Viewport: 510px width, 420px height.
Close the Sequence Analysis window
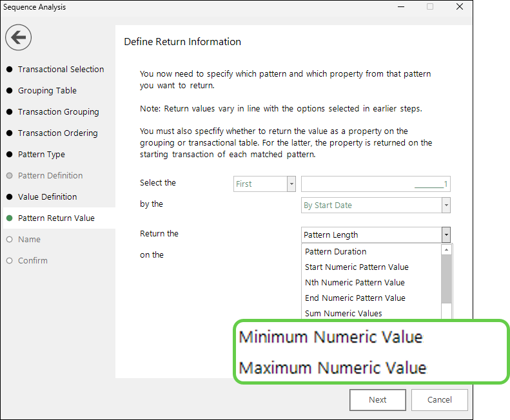point(460,6)
